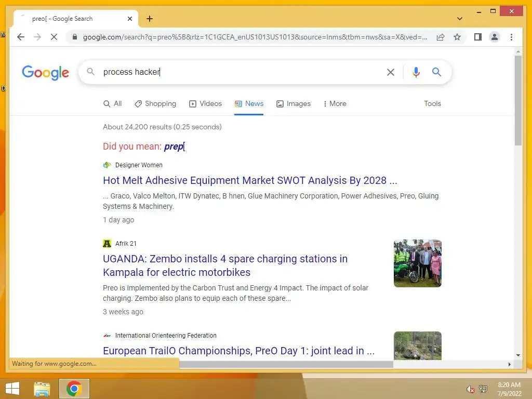Click the prep[ spelling suggestion
The height and width of the screenshot is (399, 532).
pyautogui.click(x=175, y=147)
